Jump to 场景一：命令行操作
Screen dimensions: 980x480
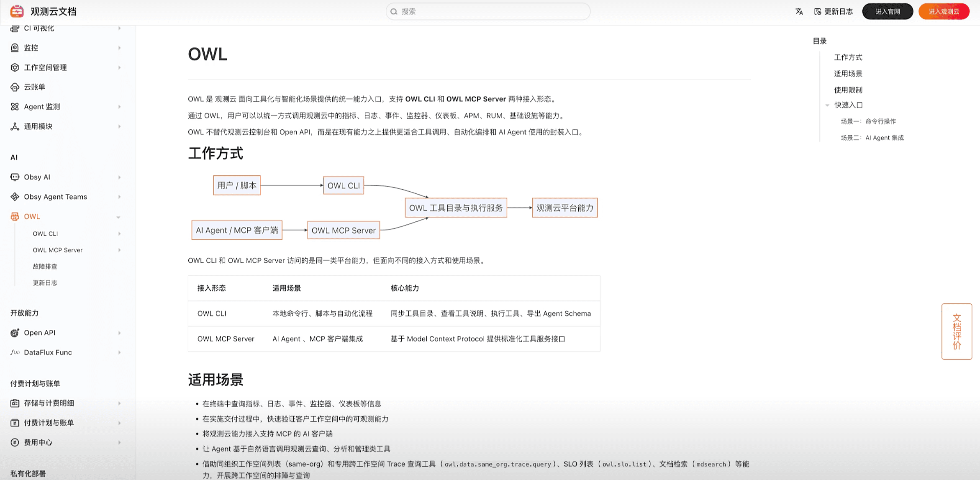pos(868,121)
